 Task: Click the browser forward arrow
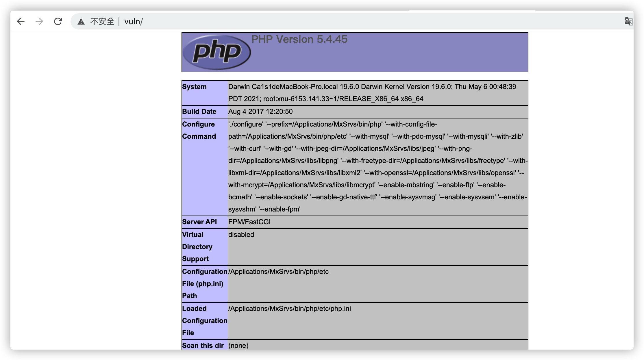(x=39, y=21)
